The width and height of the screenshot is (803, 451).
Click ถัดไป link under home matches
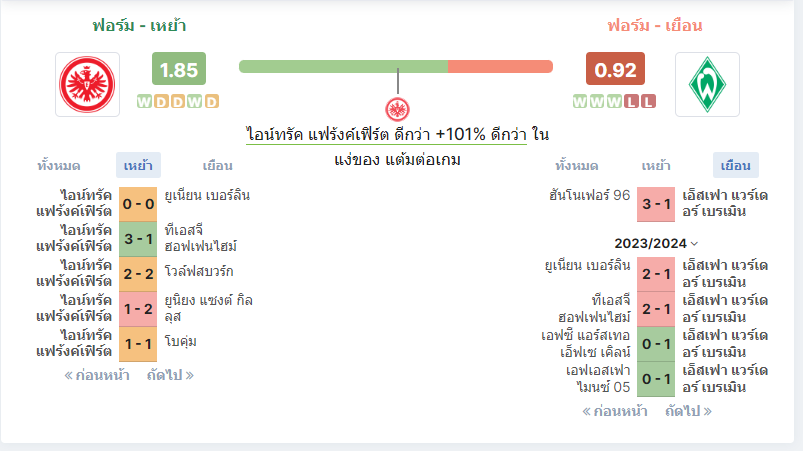point(170,375)
